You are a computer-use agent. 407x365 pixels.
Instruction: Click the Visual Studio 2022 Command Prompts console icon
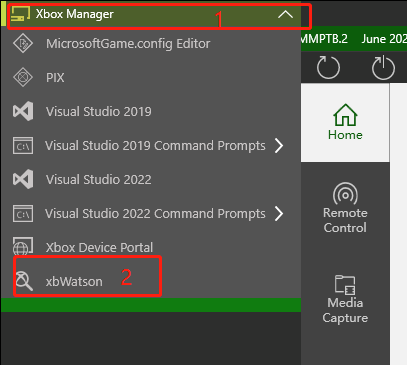tap(23, 214)
